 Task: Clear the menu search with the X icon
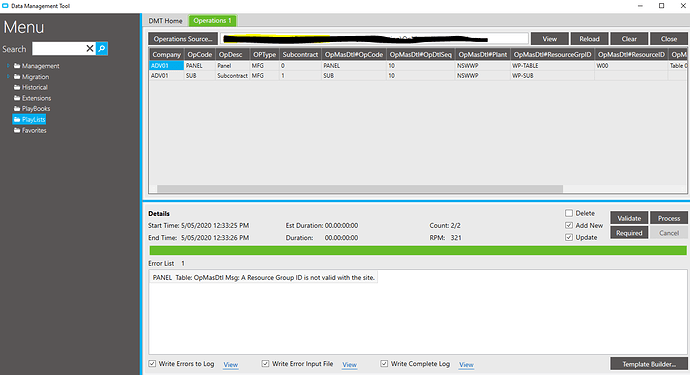coord(90,48)
